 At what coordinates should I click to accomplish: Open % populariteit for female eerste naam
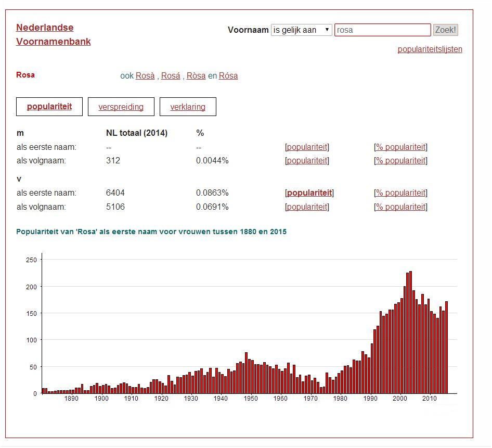coord(400,193)
